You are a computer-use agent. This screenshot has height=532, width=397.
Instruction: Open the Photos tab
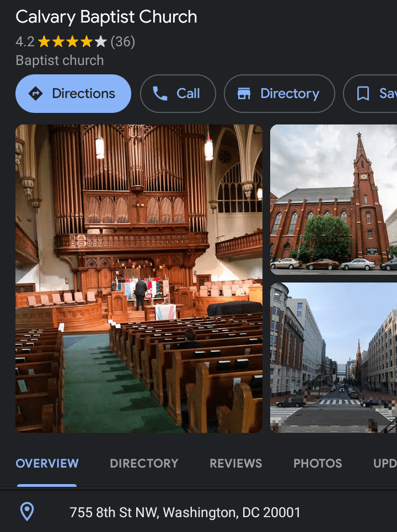tap(318, 463)
